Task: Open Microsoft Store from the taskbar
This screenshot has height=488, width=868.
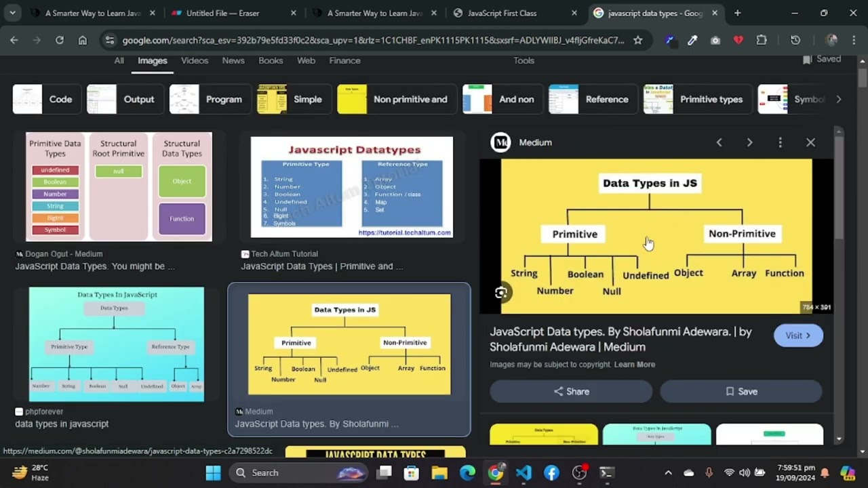Action: (x=412, y=472)
